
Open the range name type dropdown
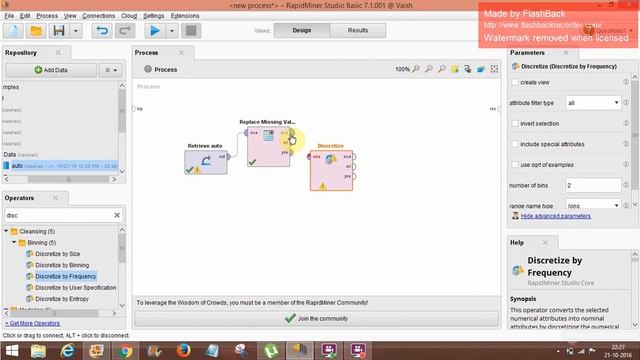[593, 204]
